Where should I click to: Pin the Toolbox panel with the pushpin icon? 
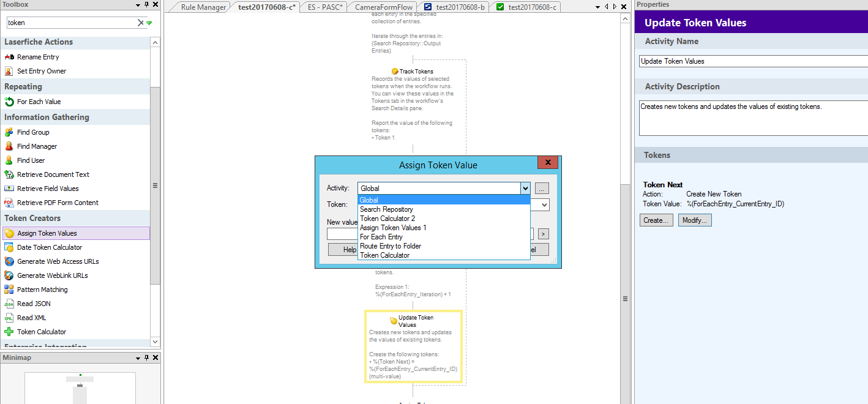click(x=146, y=4)
